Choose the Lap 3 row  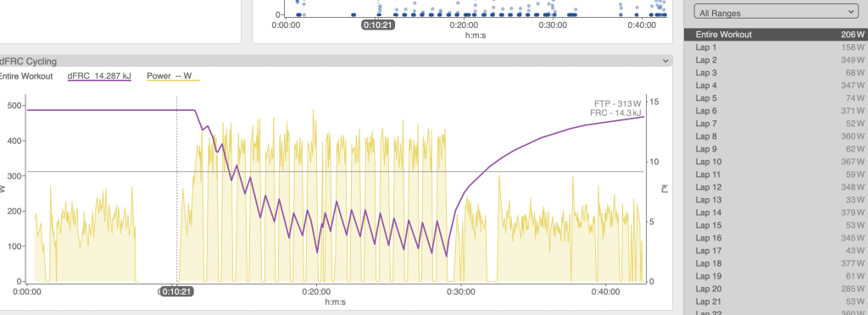click(x=776, y=73)
